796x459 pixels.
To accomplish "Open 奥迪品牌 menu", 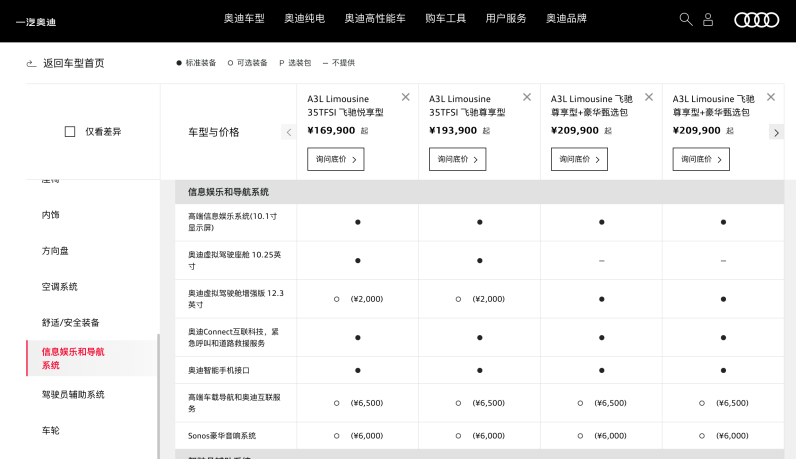I will [x=567, y=19].
